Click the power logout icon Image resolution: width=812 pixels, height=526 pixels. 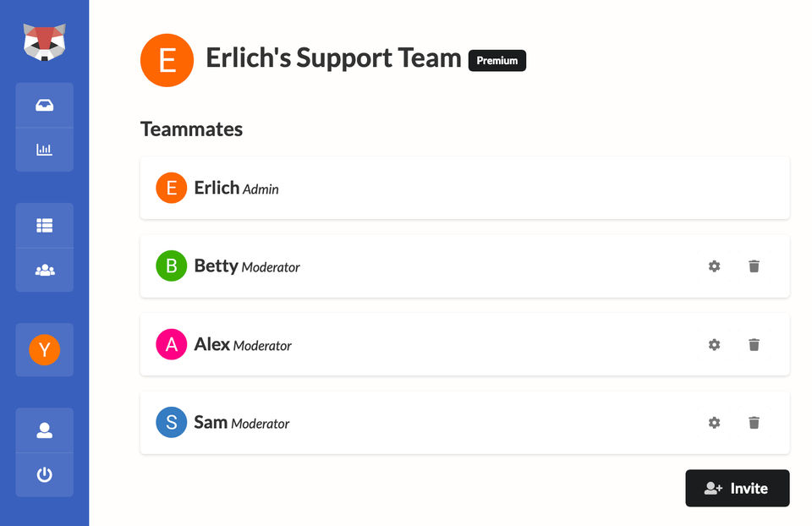[x=45, y=474]
